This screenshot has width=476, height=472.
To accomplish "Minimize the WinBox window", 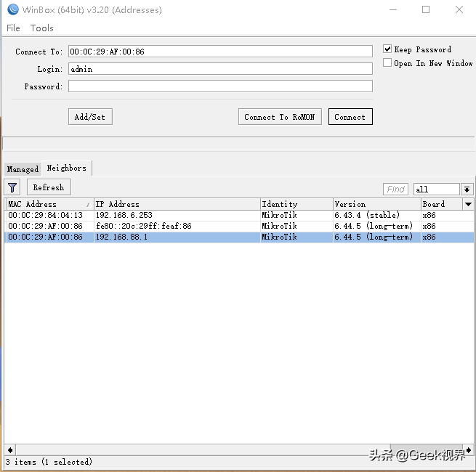I will coord(393,9).
